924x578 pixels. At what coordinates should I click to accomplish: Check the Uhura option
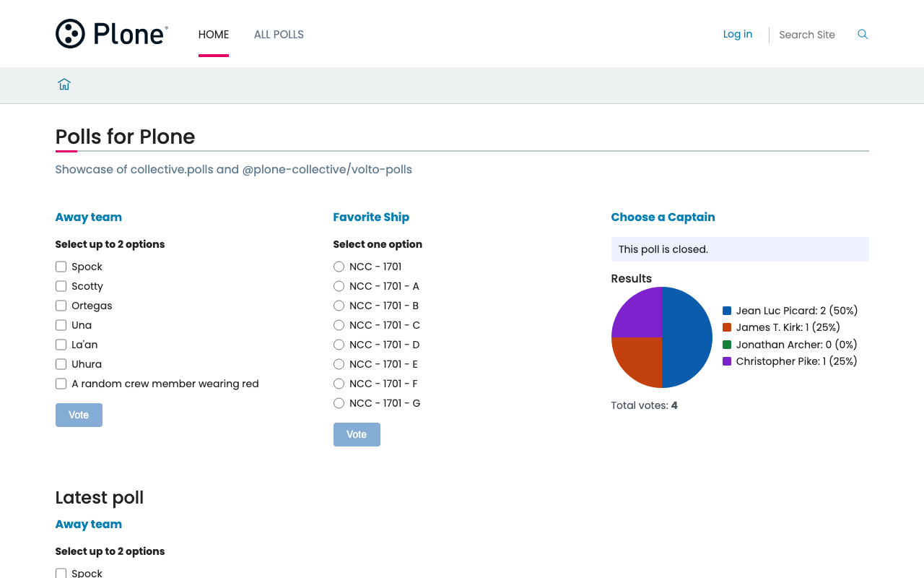point(61,364)
